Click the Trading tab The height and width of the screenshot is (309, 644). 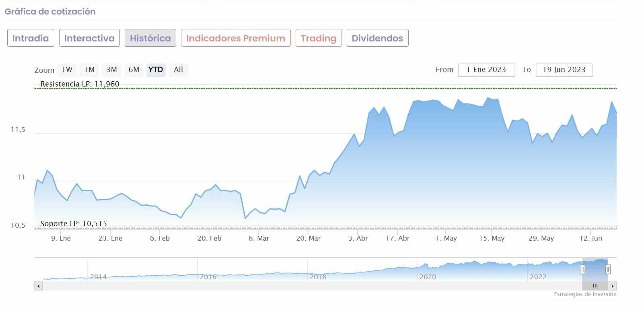click(318, 38)
